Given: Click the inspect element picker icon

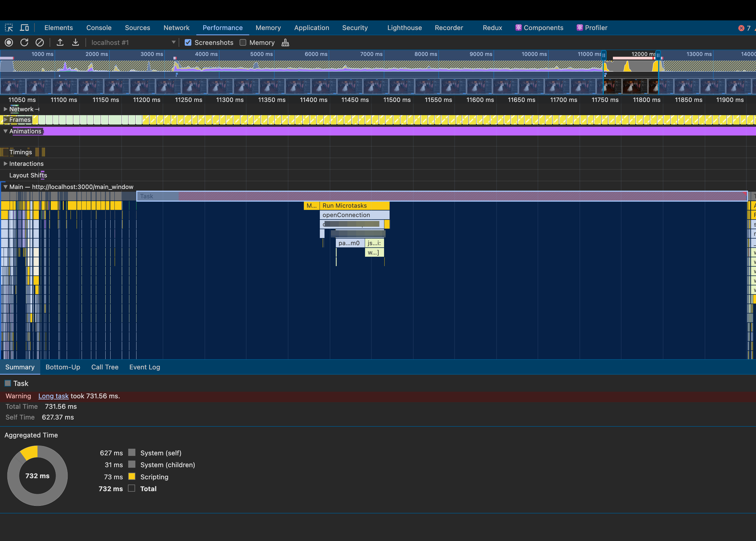Looking at the screenshot, I should pyautogui.click(x=9, y=28).
